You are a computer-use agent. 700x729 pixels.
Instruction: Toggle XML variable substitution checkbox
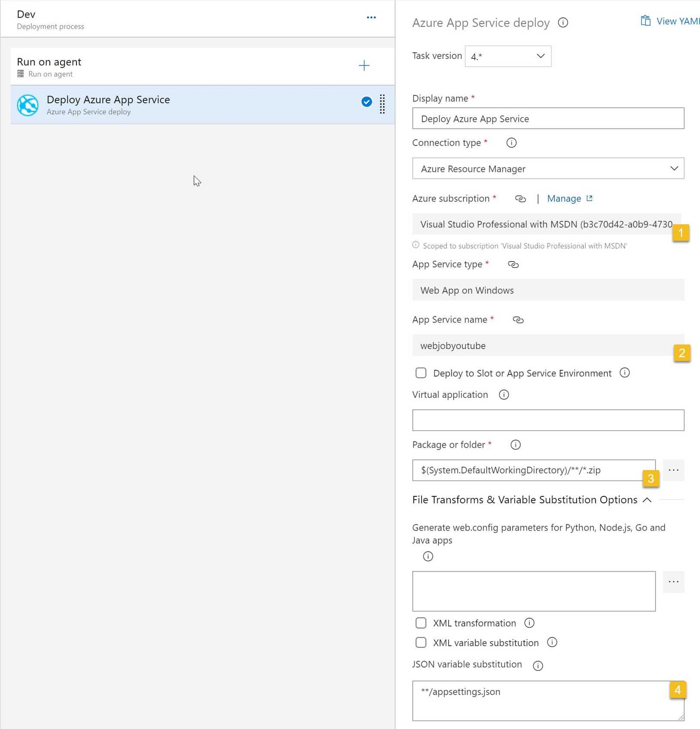(421, 643)
